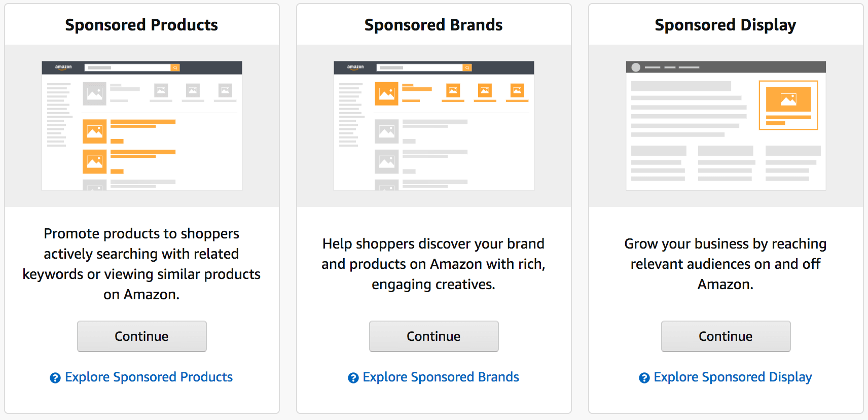Select the Sponsored Brands card header
Viewport: 868px width, 420px height.
pyautogui.click(x=433, y=24)
